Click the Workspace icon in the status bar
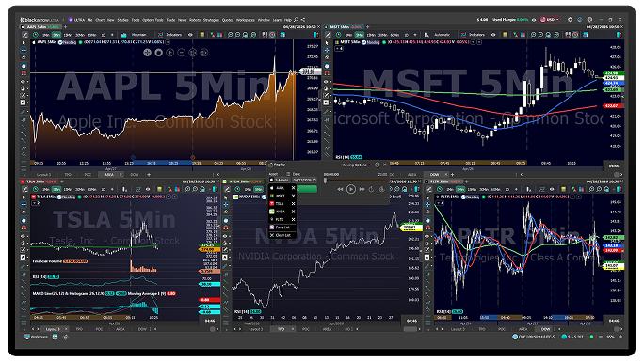Screen dimensions: 644x362 click(27, 337)
